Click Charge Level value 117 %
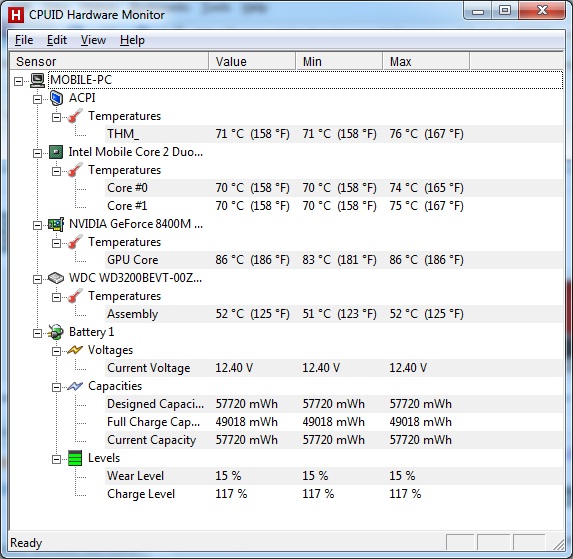This screenshot has width=573, height=559. pyautogui.click(x=231, y=494)
